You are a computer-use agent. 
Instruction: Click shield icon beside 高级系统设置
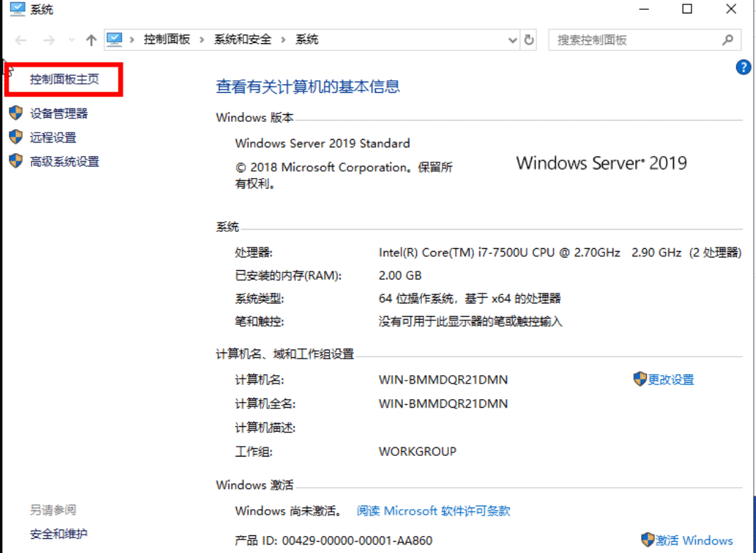click(x=16, y=161)
